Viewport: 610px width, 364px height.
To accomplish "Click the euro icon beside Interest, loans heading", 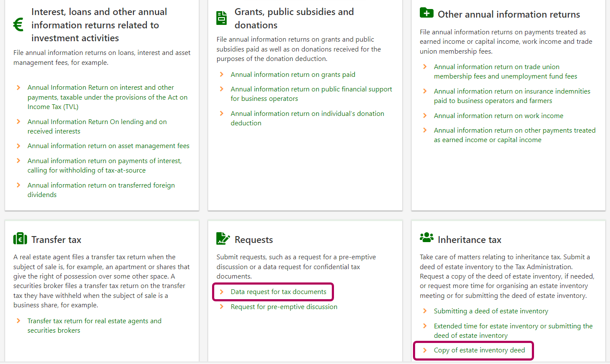I will coord(18,25).
